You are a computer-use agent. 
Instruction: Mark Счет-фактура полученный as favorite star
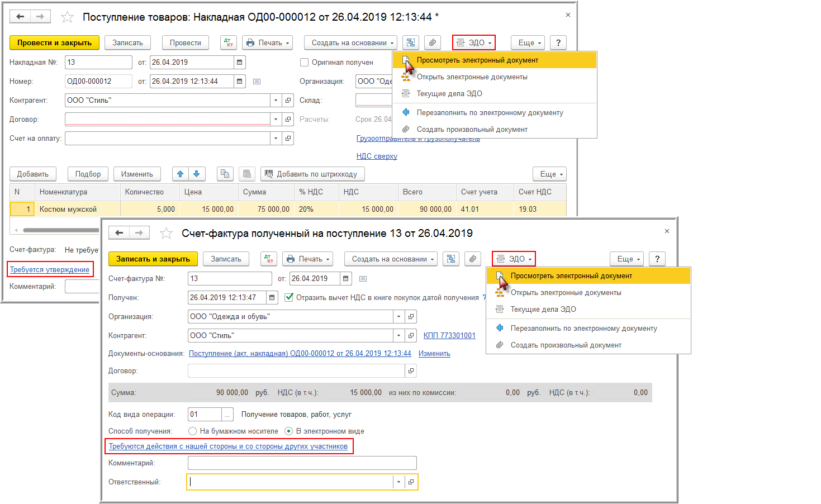(166, 234)
